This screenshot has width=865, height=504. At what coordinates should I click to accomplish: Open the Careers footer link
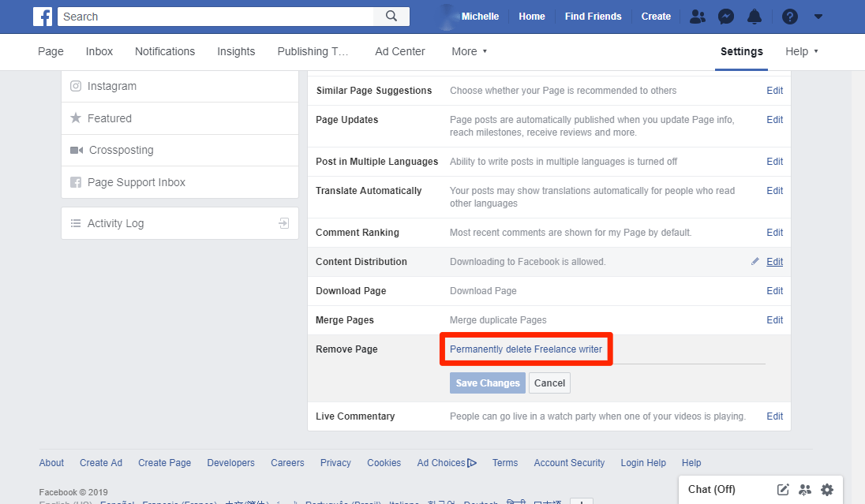coord(287,463)
